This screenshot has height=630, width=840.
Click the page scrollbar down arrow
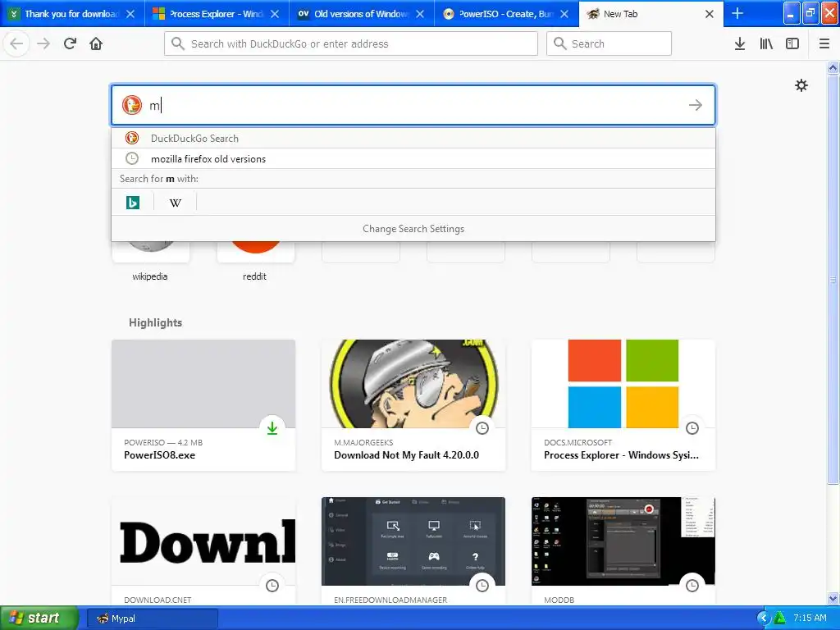(833, 599)
